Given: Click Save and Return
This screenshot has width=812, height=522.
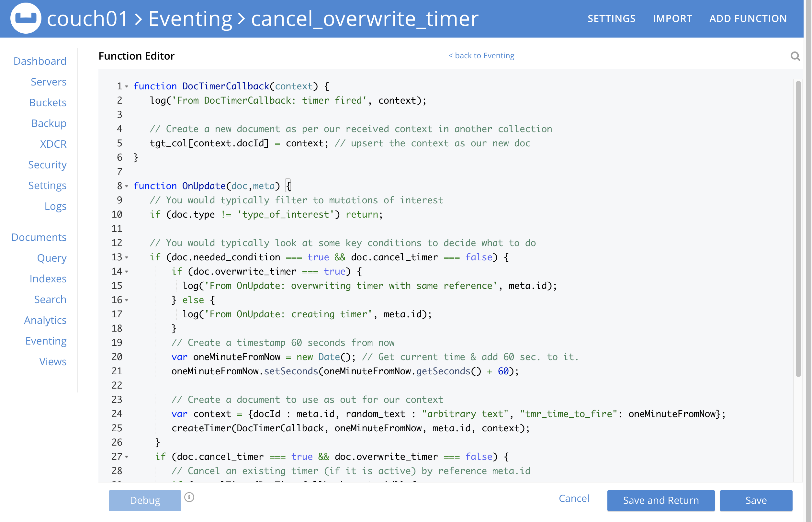Looking at the screenshot, I should point(660,500).
